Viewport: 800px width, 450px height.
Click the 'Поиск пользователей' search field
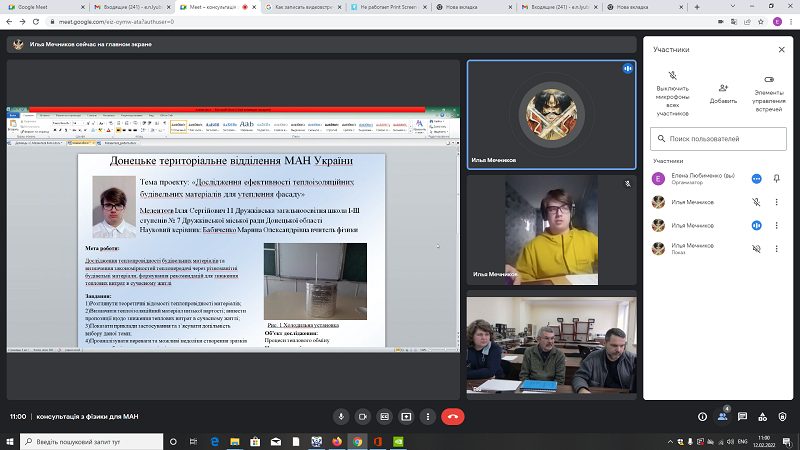tap(718, 139)
